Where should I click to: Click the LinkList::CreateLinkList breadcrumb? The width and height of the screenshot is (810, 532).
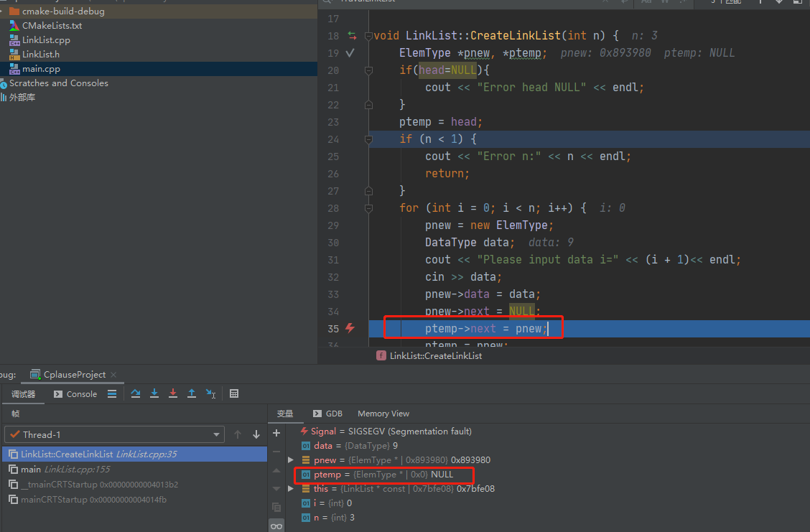click(x=435, y=356)
